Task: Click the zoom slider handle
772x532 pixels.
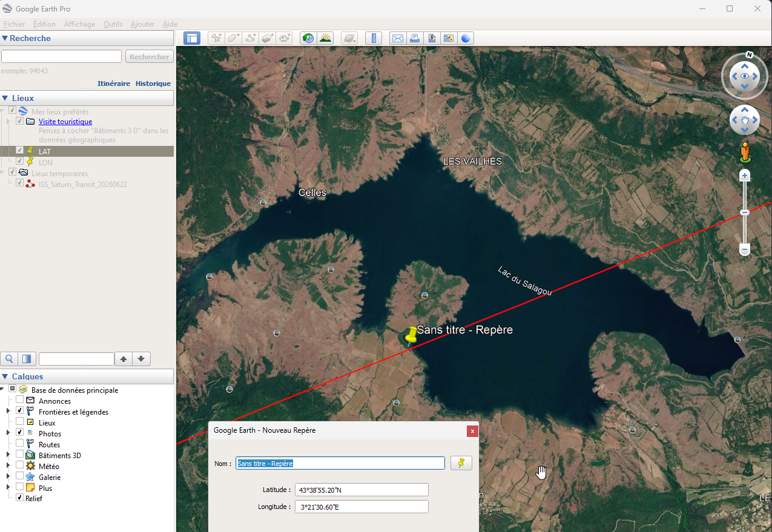Action: [x=745, y=212]
